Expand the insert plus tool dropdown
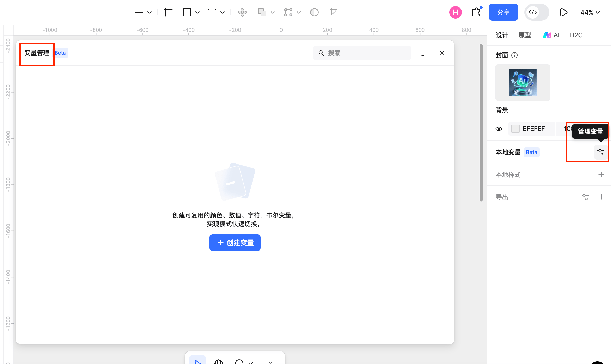 [x=149, y=12]
